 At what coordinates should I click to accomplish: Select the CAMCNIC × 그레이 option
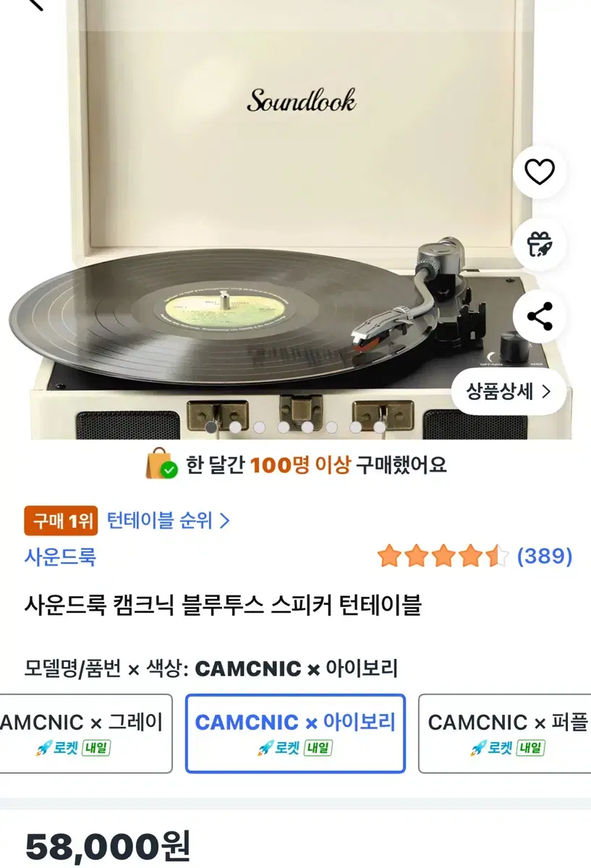click(x=86, y=733)
